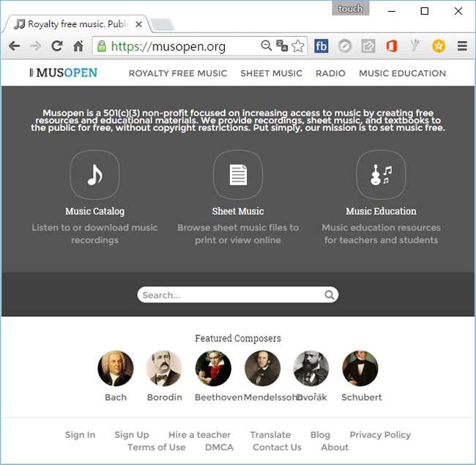Select the Beethoven portrait
The image size is (476, 465).
point(213,368)
